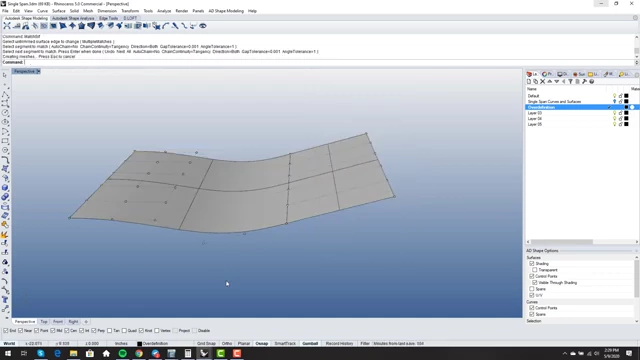Enable the Tan osnap checkbox
Image resolution: width=640 pixels, height=360 pixels.
[109, 331]
